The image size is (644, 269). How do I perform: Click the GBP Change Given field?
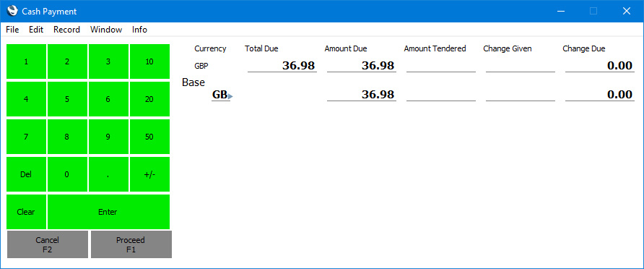point(521,65)
